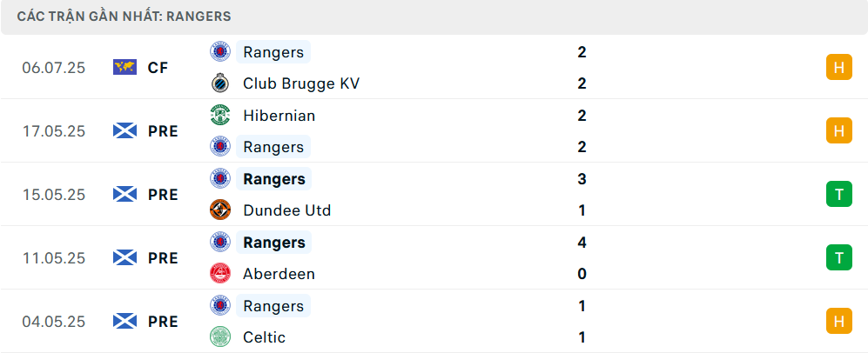Click the Hibernian club crest icon
Image resolution: width=868 pixels, height=353 pixels.
coord(220,116)
